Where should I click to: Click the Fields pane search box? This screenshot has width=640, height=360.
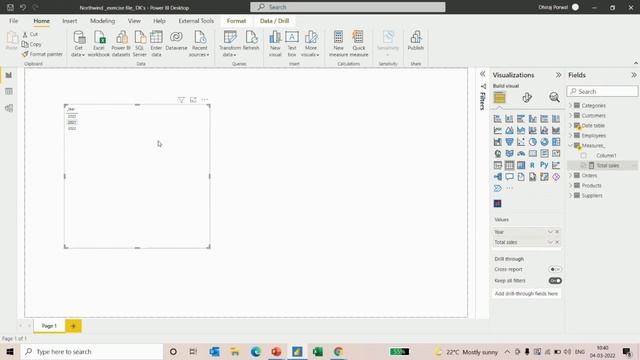point(602,91)
